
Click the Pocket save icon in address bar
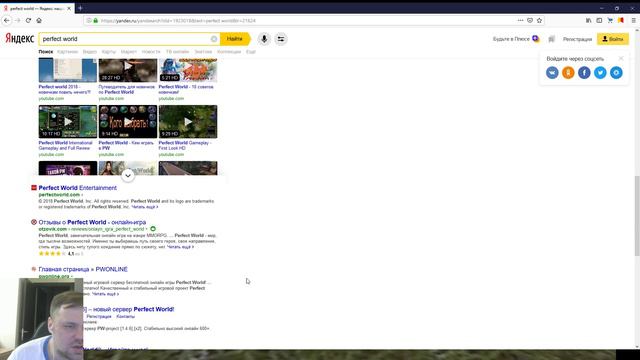click(x=530, y=20)
